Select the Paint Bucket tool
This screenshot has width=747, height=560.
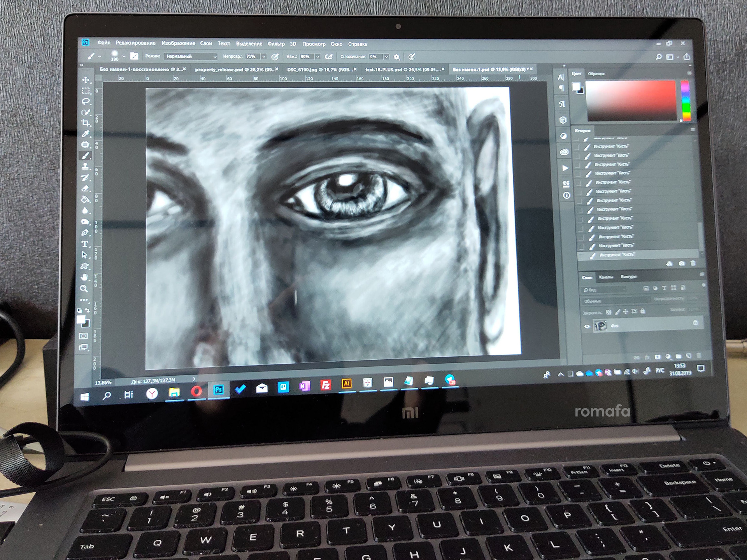tap(85, 199)
